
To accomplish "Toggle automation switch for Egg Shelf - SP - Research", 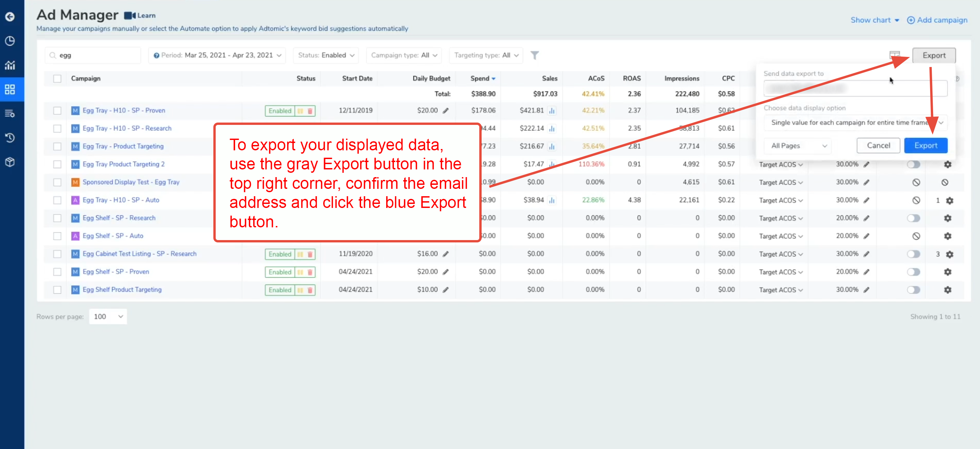I will pos(913,218).
